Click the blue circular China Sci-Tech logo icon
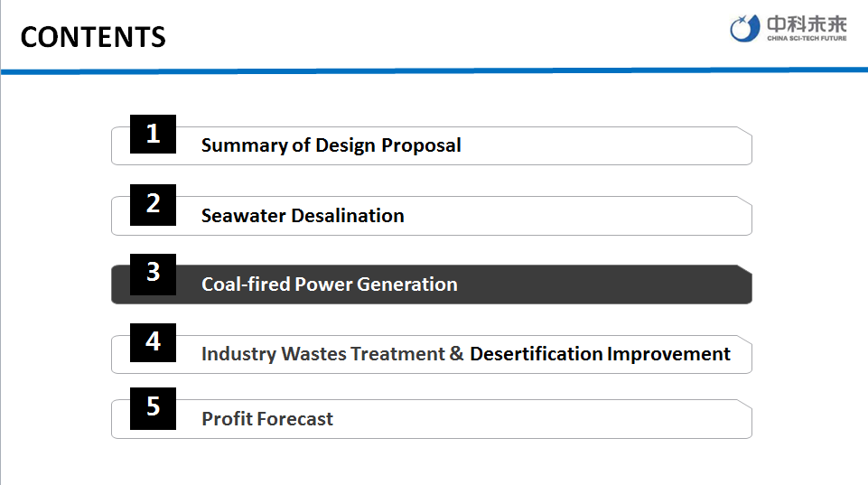 point(745,28)
